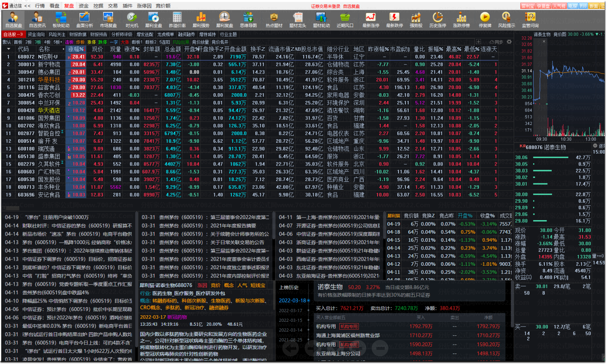The image size is (607, 364).
Task: Click the 犀利猫 tab in auction table
Action: (393, 215)
